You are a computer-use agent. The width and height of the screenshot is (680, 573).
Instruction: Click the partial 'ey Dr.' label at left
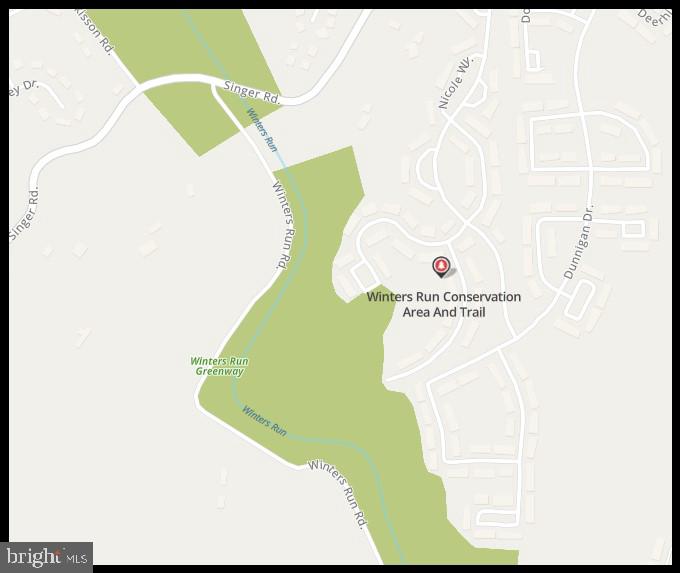[24, 88]
